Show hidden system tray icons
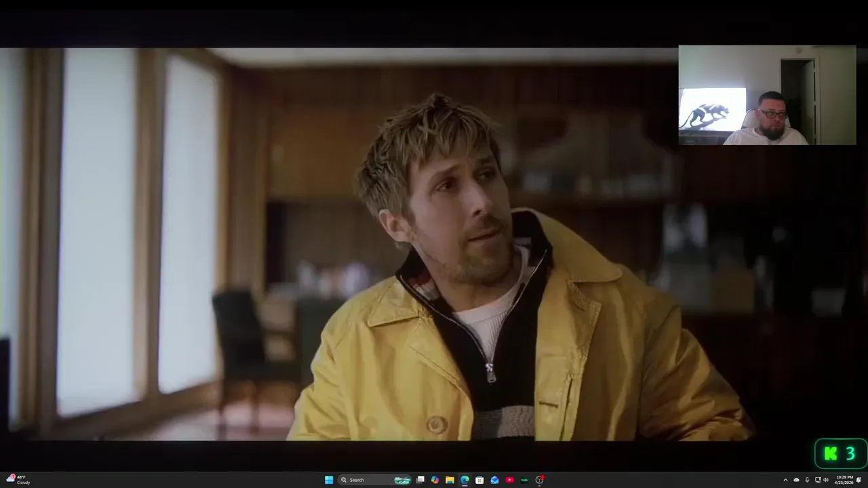868x488 pixels. [785, 480]
